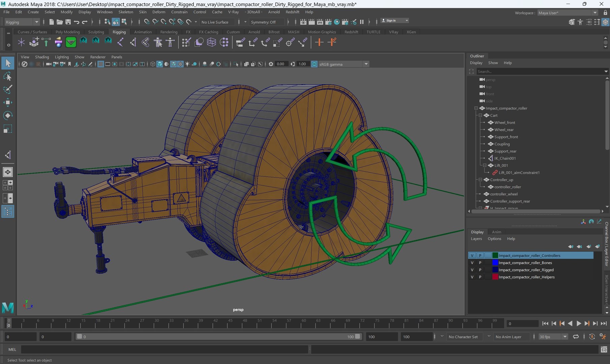Choose the Rotate tool in toolbox
Image resolution: width=610 pixels, height=364 pixels.
click(x=8, y=116)
